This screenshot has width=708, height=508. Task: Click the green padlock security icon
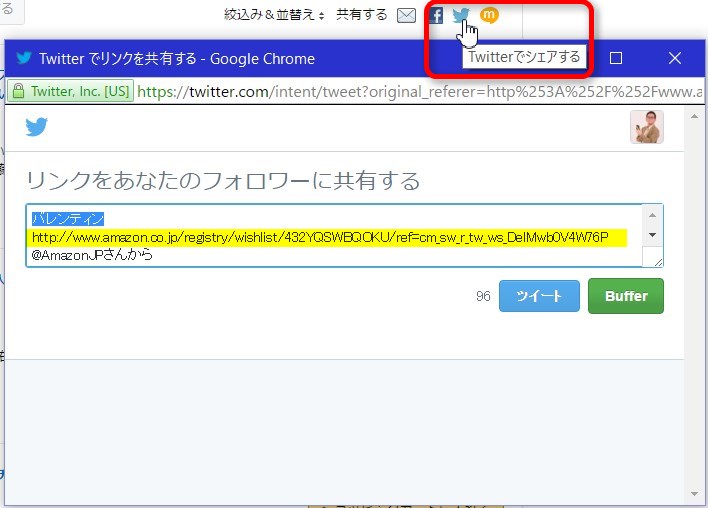pos(19,91)
